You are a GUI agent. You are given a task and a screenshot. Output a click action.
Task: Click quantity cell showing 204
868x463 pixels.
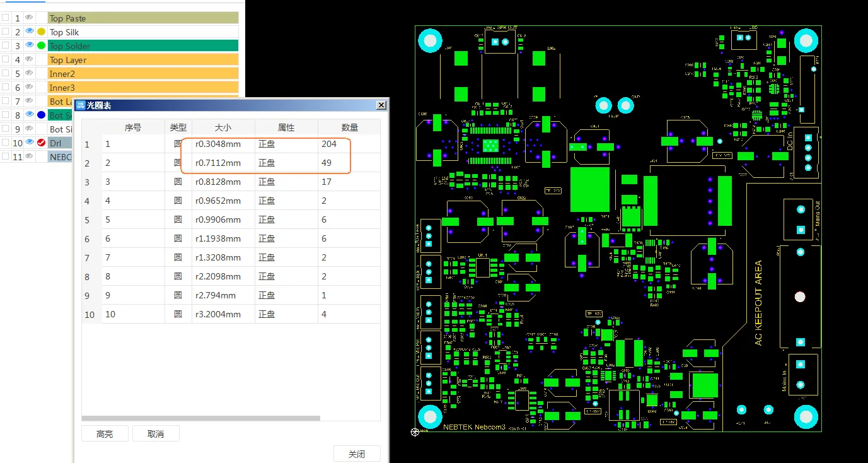click(x=349, y=144)
